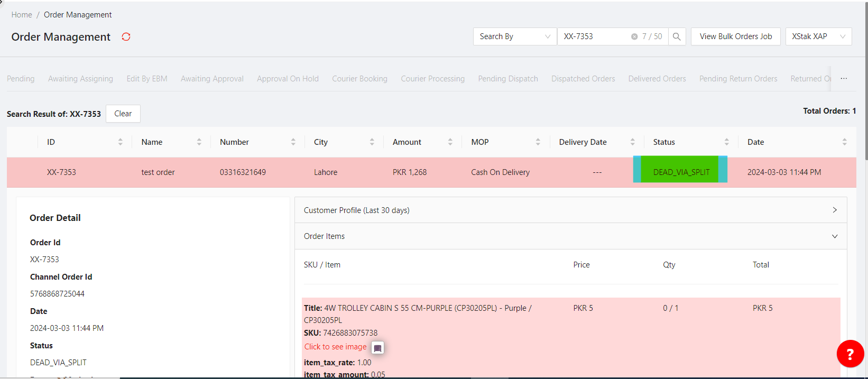This screenshot has width=868, height=379.
Task: Sort orders by the ID column arrows
Action: coord(120,142)
